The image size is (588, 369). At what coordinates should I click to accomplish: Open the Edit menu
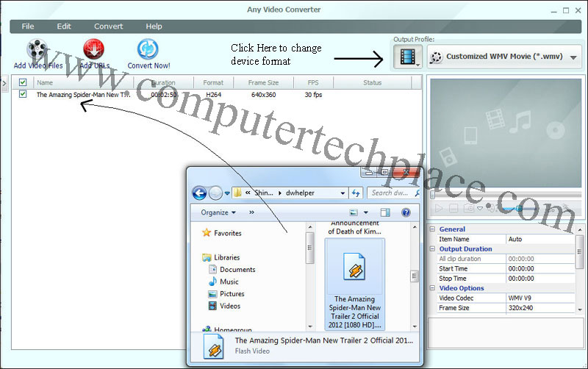(64, 26)
